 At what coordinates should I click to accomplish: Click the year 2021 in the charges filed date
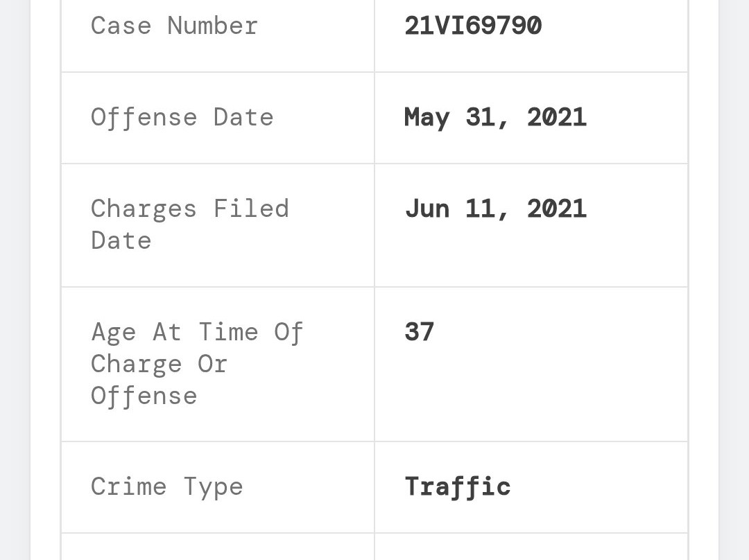click(557, 209)
